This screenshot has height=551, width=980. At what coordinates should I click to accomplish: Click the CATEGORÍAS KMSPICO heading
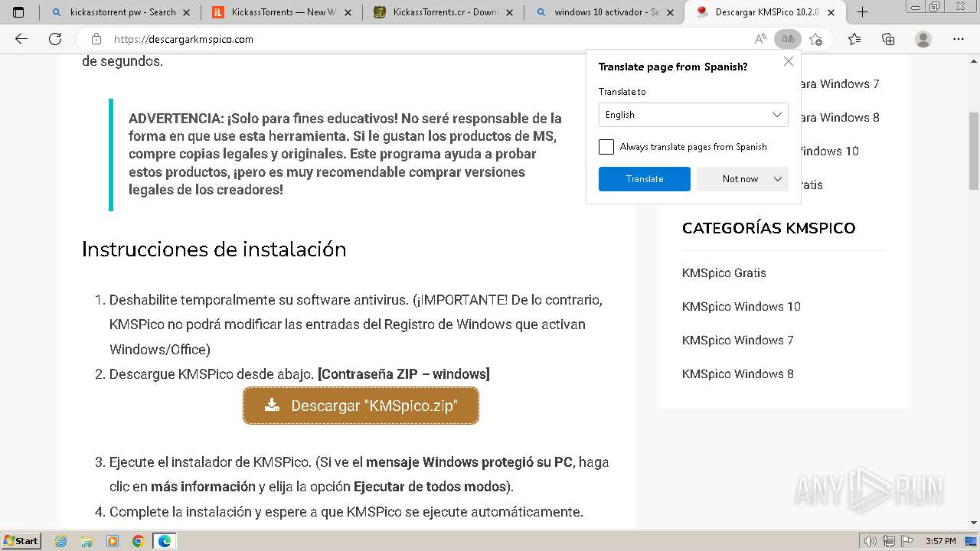[x=769, y=228]
